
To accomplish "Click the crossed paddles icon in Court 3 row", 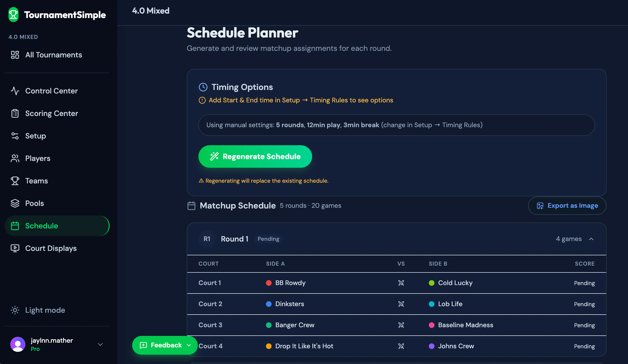I will pos(401,325).
